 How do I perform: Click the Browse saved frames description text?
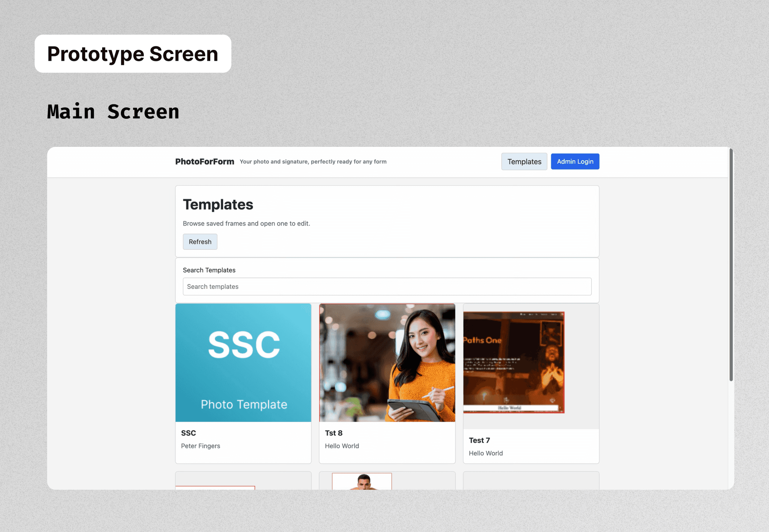246,223
